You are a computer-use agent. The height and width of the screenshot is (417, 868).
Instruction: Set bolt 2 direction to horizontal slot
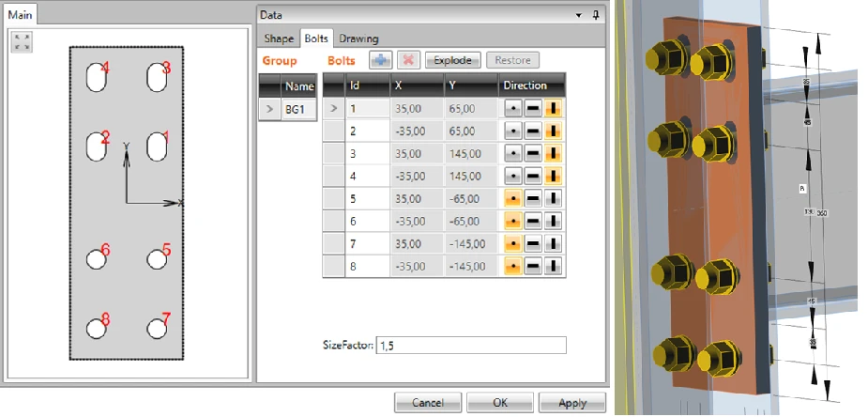(533, 131)
